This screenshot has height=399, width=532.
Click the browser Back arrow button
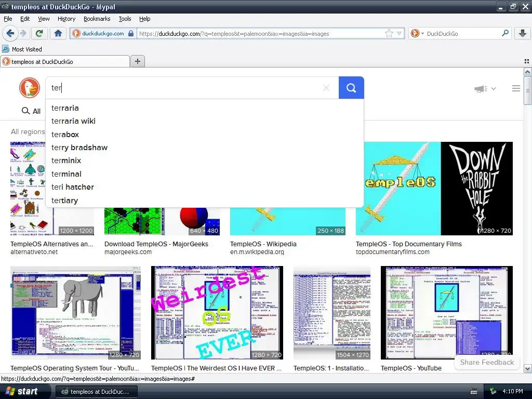(10, 33)
